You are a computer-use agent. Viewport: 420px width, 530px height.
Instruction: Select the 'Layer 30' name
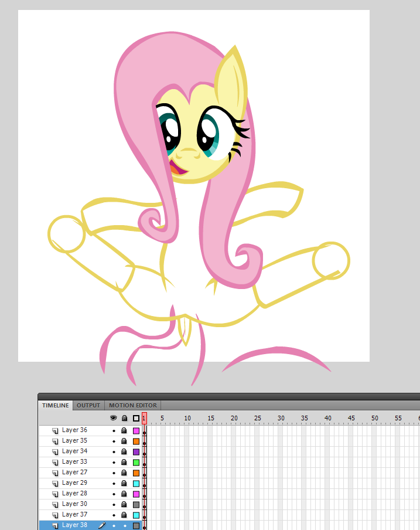(74, 504)
